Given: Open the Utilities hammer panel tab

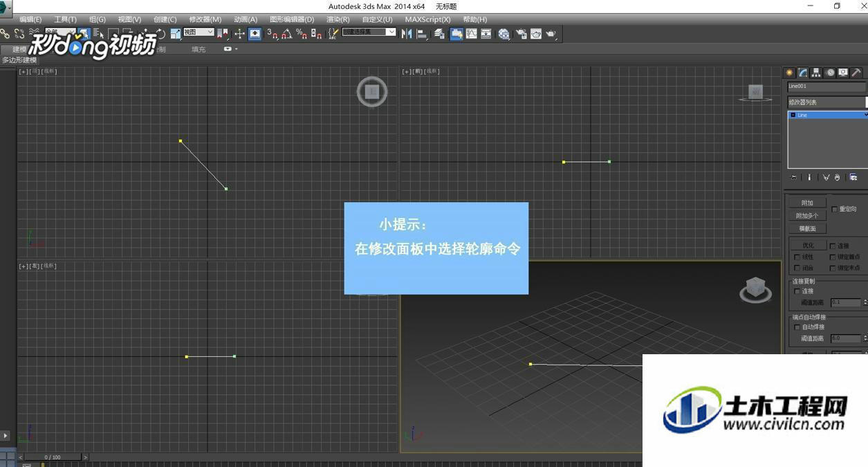Looking at the screenshot, I should point(856,73).
